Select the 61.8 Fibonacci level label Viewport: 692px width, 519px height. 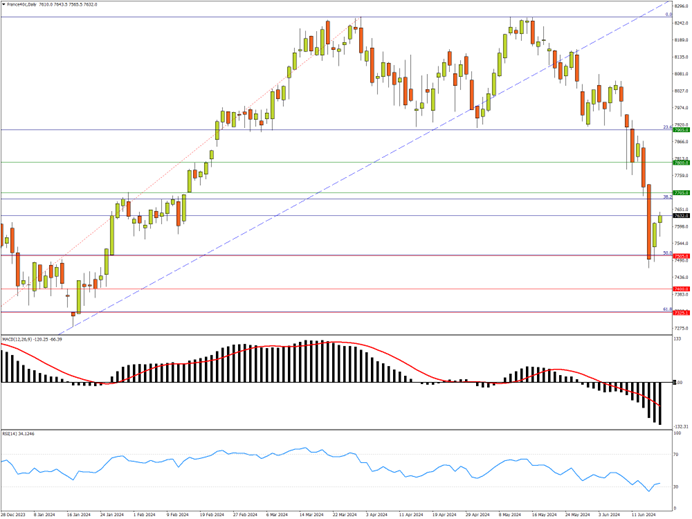coord(665,309)
